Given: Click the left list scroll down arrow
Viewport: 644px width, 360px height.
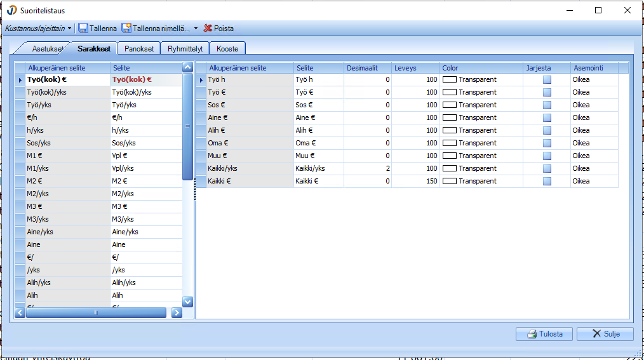Looking at the screenshot, I should click(x=188, y=302).
